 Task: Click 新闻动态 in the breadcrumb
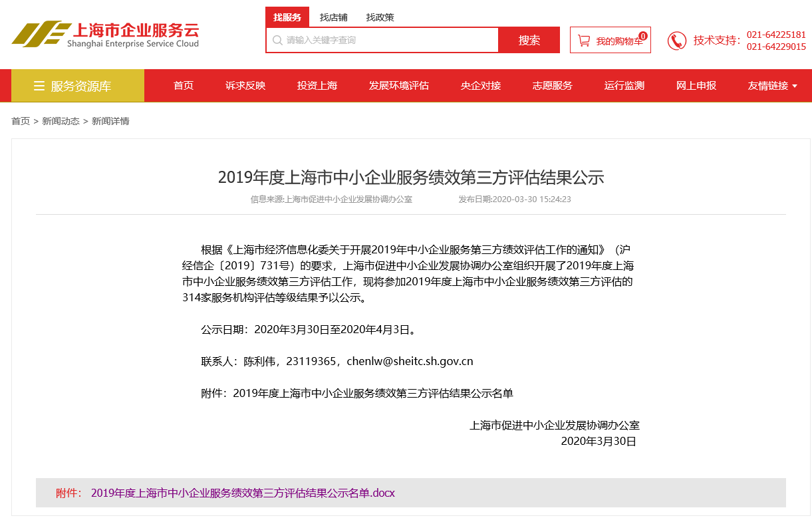61,121
